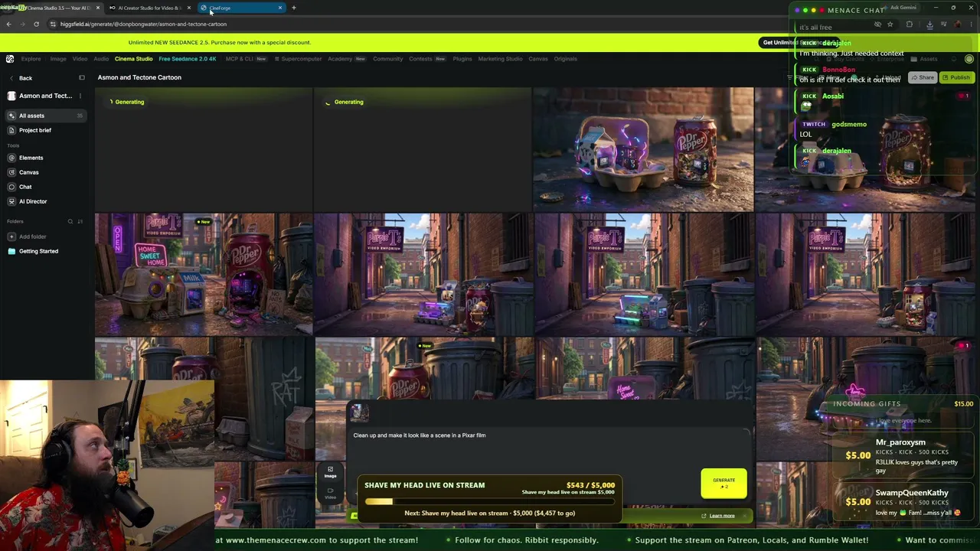The width and height of the screenshot is (980, 551).
Task: Click the Shave My Head donation progress bar
Action: click(489, 501)
